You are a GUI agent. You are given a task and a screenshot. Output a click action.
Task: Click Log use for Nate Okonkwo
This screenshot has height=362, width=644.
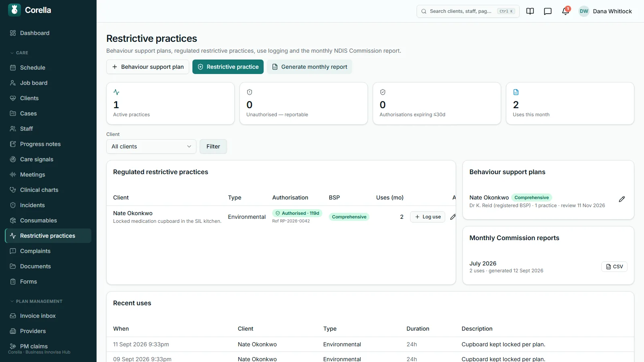(x=427, y=217)
